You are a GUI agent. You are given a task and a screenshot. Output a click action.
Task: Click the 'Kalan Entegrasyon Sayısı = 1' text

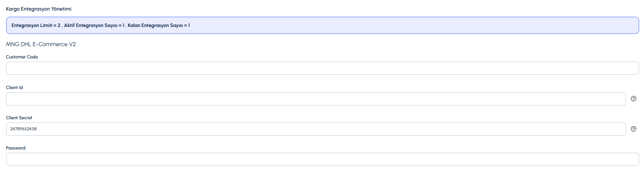[x=158, y=25]
